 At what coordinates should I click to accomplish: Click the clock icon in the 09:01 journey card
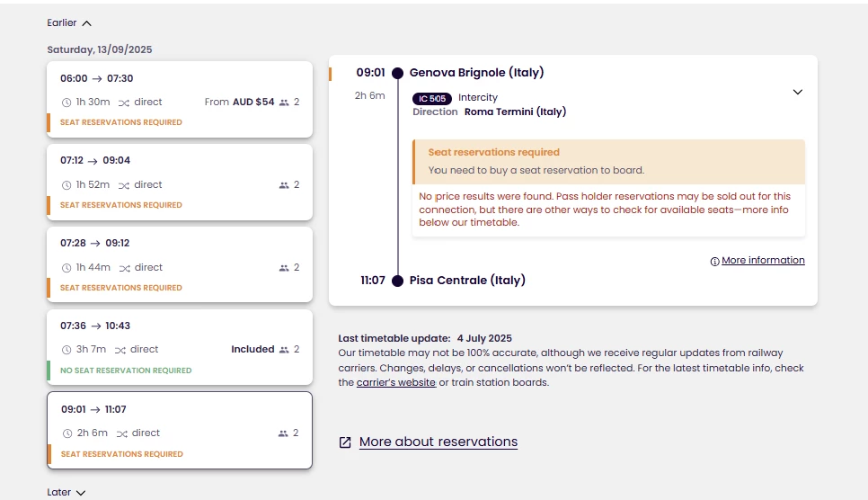click(67, 433)
